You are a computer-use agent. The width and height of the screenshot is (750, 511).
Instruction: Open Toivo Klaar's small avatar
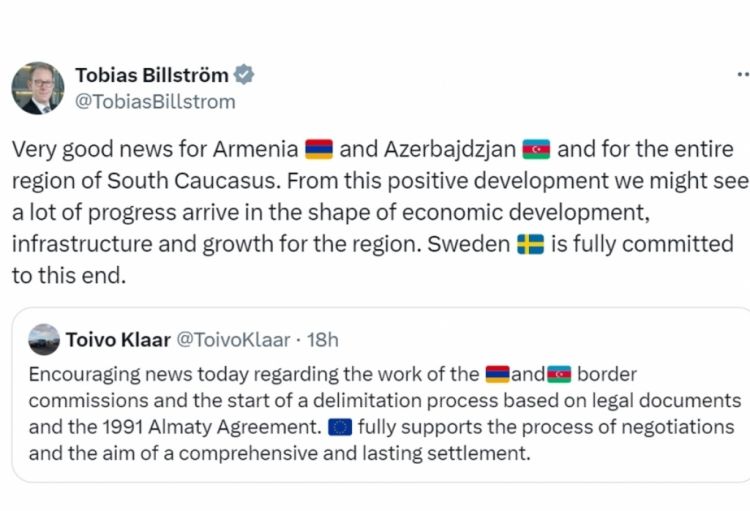click(x=44, y=339)
